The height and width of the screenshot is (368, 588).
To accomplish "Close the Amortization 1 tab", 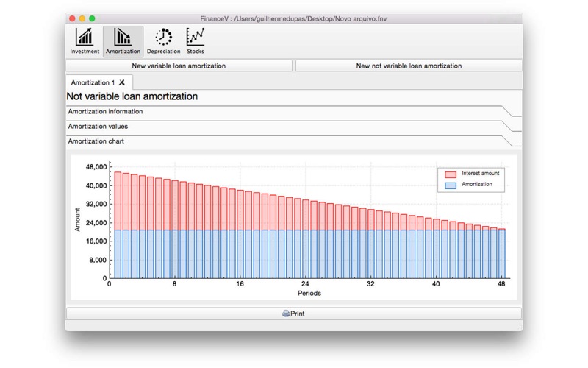I will (122, 82).
